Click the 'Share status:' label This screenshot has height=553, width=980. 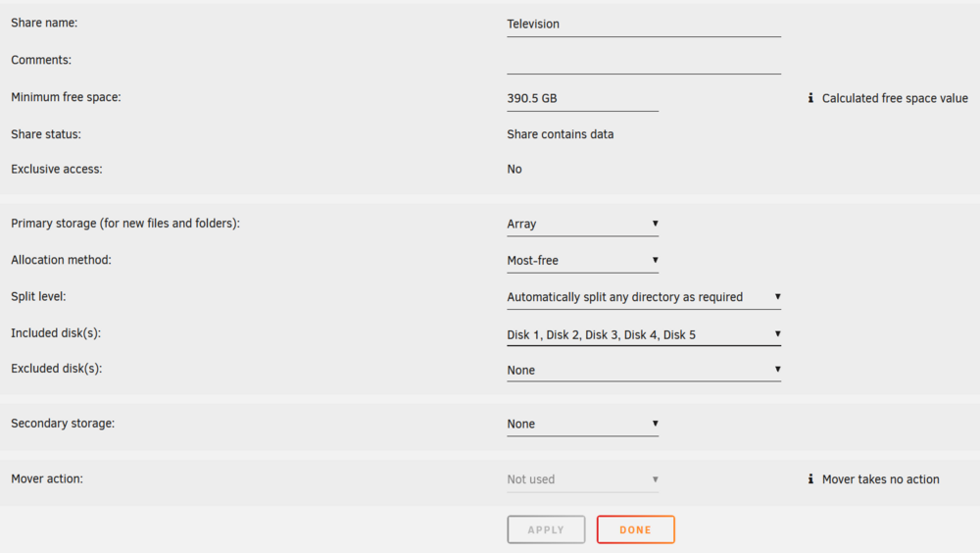pos(46,134)
